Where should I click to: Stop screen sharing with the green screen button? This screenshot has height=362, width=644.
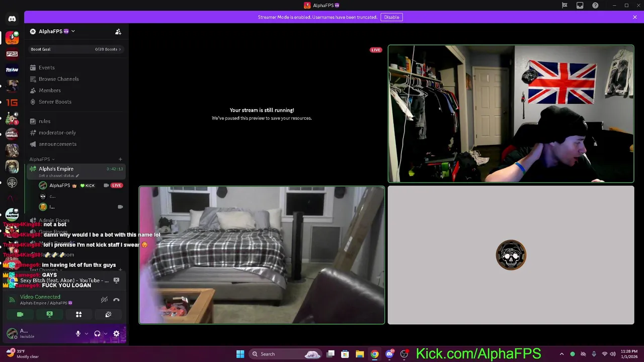(49, 314)
